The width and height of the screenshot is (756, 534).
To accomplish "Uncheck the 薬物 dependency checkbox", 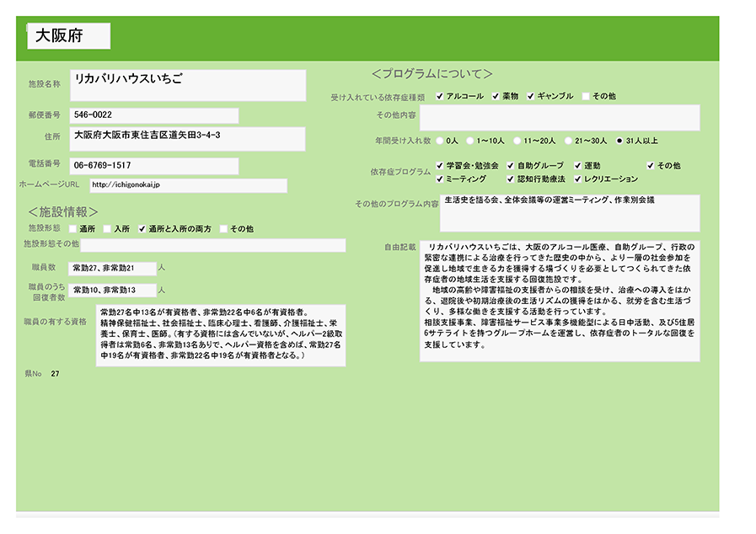I will click(496, 96).
